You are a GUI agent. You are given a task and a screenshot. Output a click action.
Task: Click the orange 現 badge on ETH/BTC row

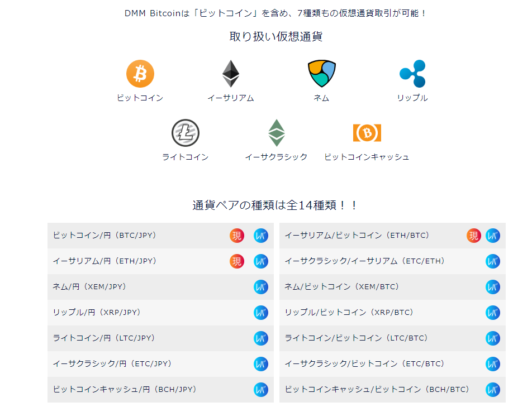coord(474,236)
